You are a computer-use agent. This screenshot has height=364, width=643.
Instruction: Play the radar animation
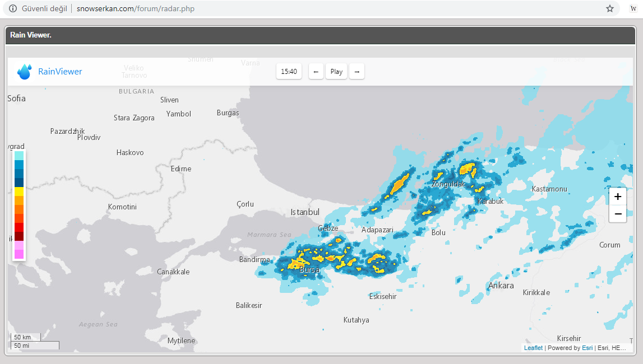[x=336, y=72]
